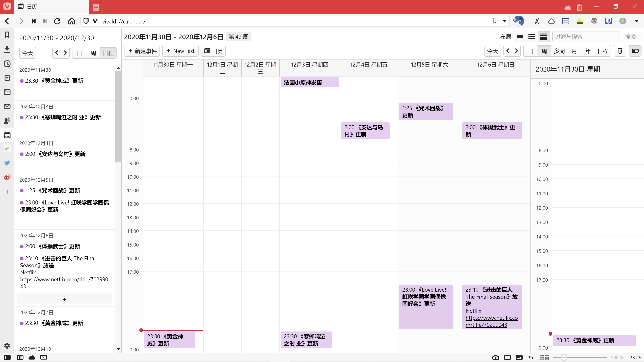This screenshot has height=362, width=644.
Task: Open Vivaldi settings gear icon
Action: click(7, 346)
